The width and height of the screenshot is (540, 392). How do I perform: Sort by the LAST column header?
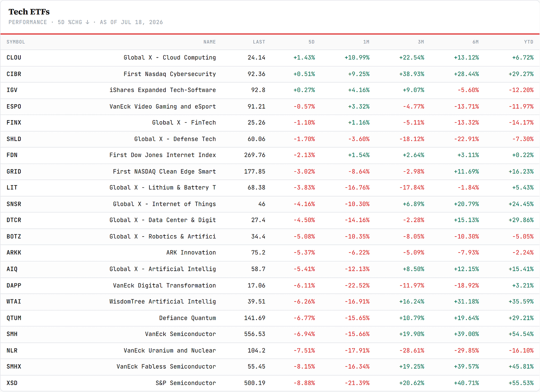(x=259, y=42)
